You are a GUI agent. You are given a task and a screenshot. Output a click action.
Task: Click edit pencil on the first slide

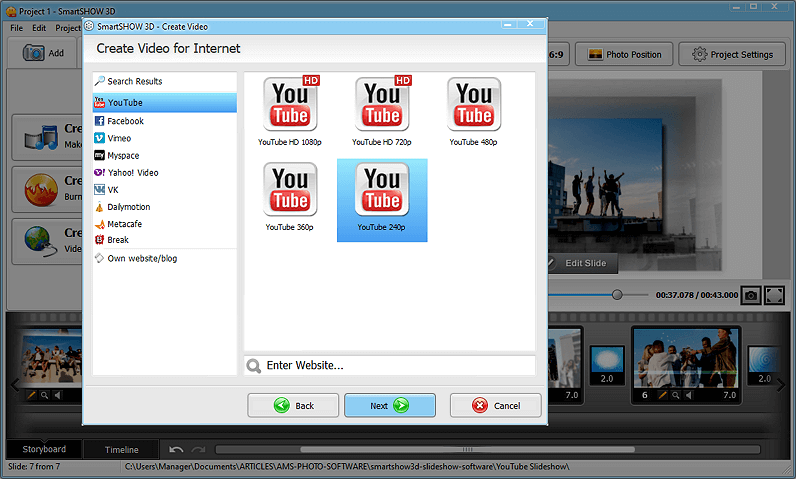31,395
